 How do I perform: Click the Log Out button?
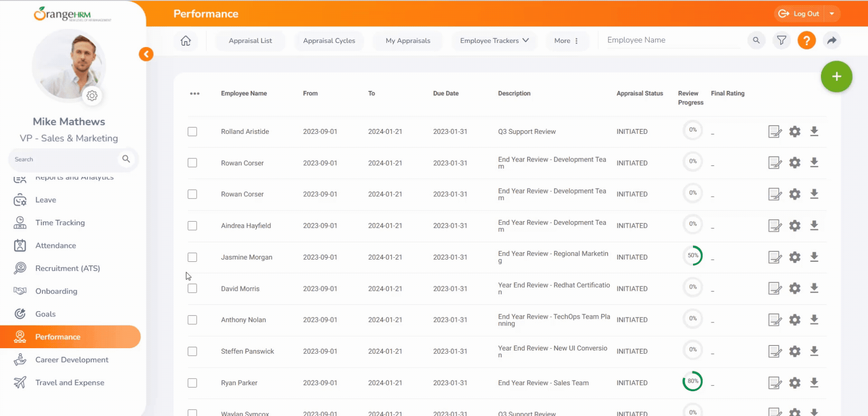coord(799,14)
